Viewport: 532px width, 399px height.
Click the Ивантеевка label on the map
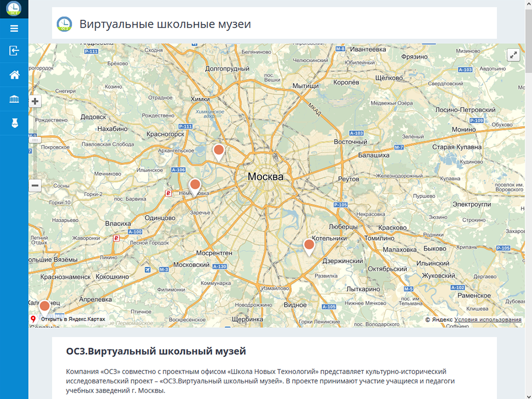pyautogui.click(x=368, y=49)
